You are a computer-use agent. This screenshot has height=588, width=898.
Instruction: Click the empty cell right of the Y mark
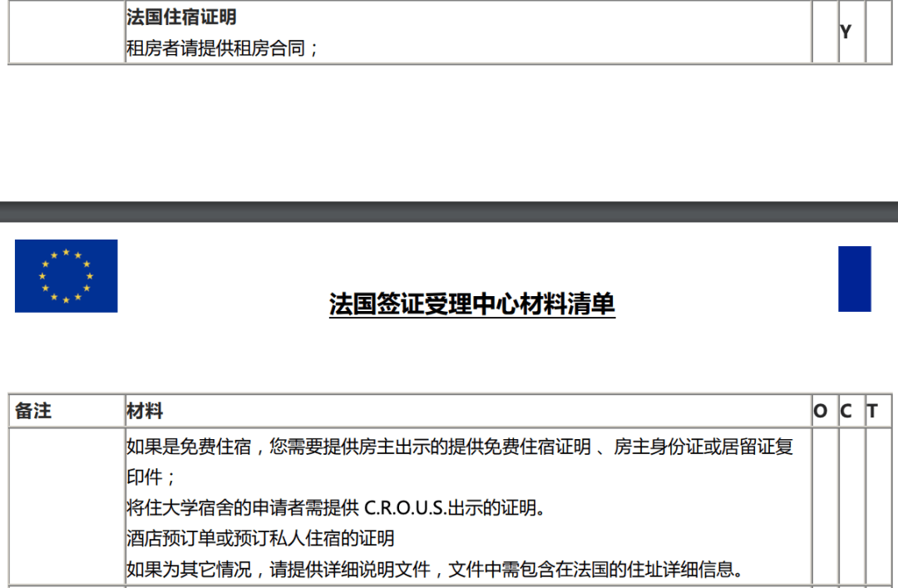(x=877, y=32)
